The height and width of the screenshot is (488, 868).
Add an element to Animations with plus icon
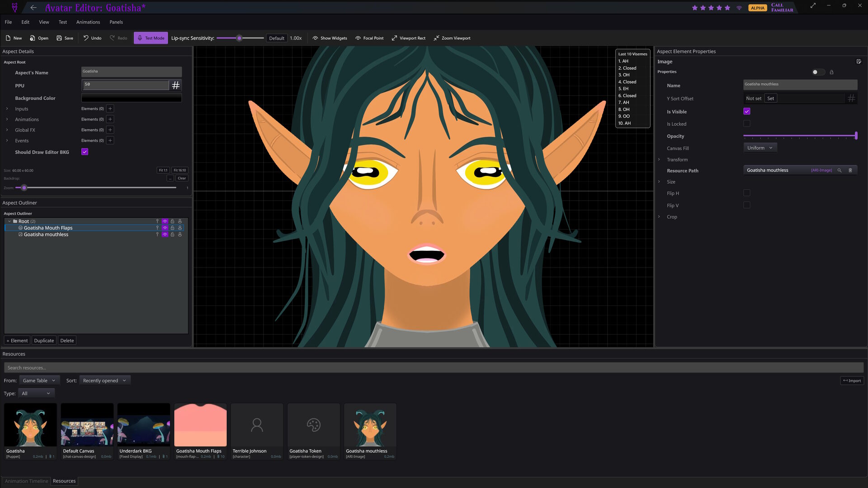click(110, 119)
